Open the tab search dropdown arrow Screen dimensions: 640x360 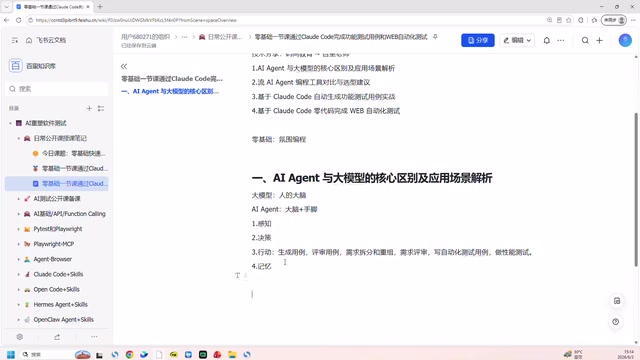pos(6,7)
